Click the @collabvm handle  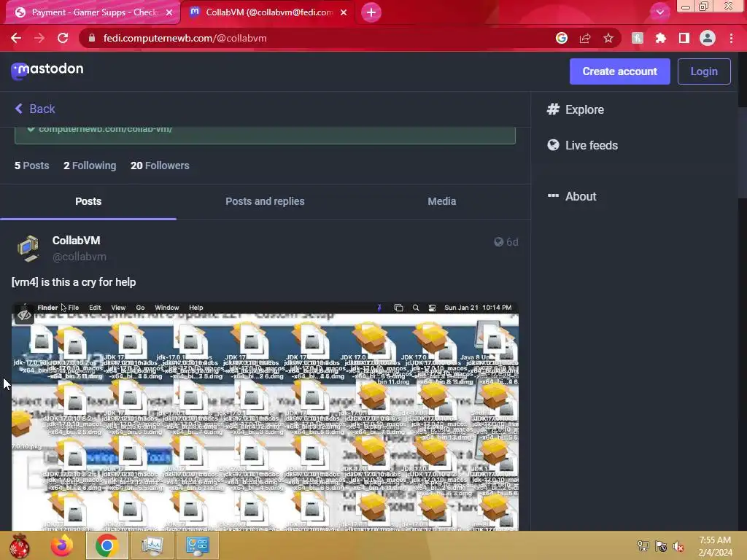(x=79, y=257)
